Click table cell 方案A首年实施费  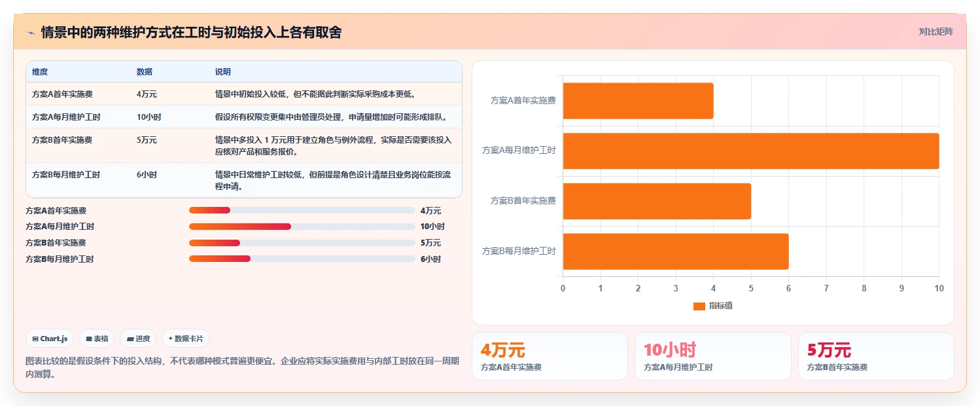[62, 94]
